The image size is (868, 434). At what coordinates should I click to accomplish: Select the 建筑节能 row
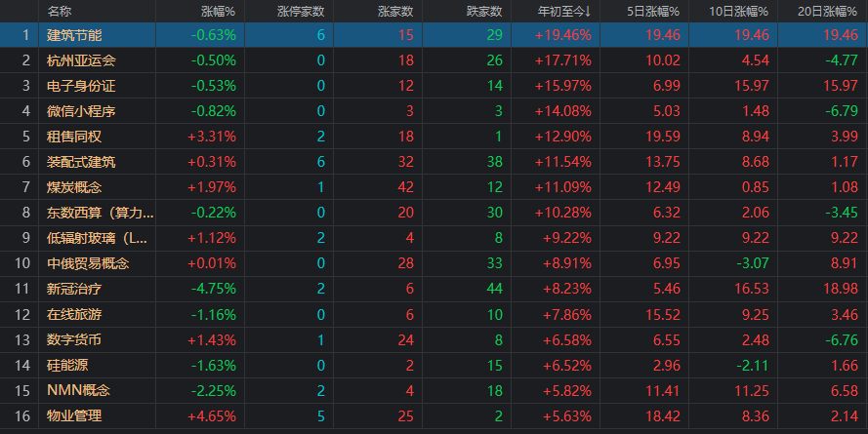pyautogui.click(x=434, y=35)
